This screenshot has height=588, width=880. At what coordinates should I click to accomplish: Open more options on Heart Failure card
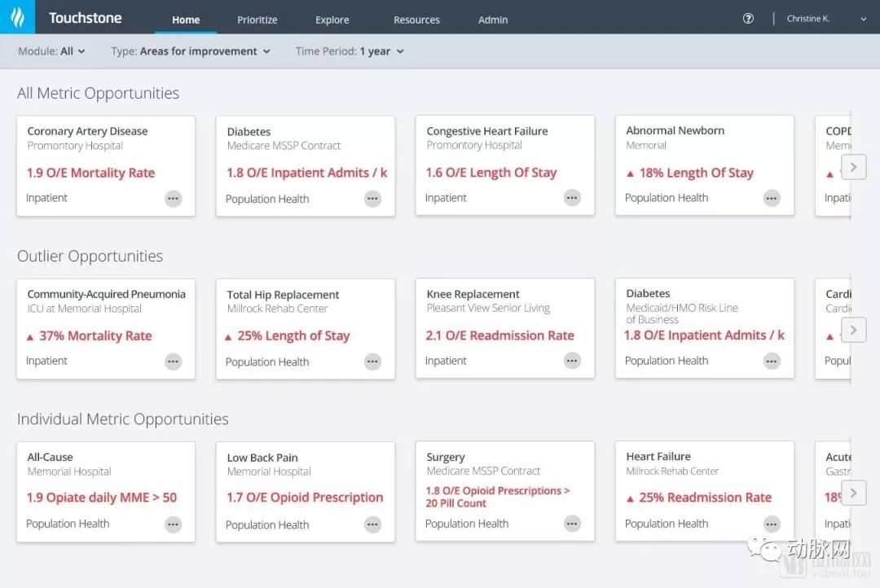[x=772, y=524]
